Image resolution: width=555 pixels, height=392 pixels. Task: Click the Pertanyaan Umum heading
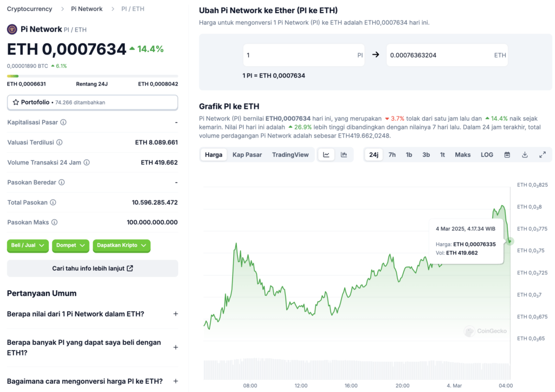coord(42,293)
